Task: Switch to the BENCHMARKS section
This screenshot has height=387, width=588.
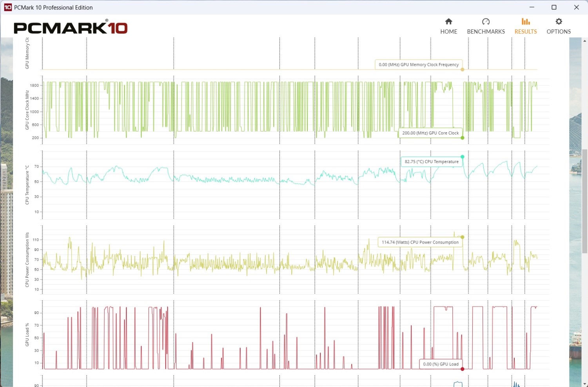Action: click(486, 26)
